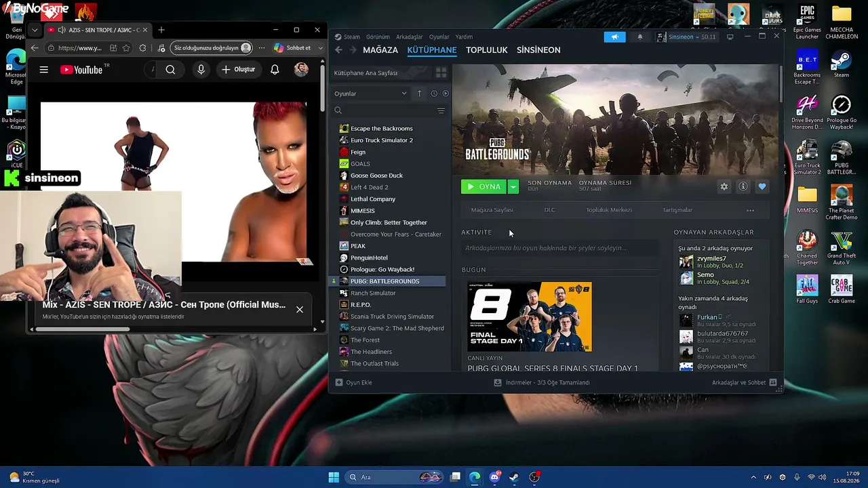Show ready-to-play games filter icon

pos(446,94)
